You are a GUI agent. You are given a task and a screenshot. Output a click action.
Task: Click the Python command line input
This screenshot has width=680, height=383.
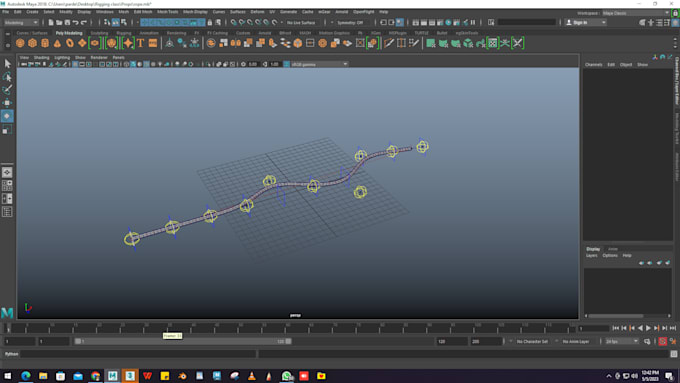(x=139, y=354)
